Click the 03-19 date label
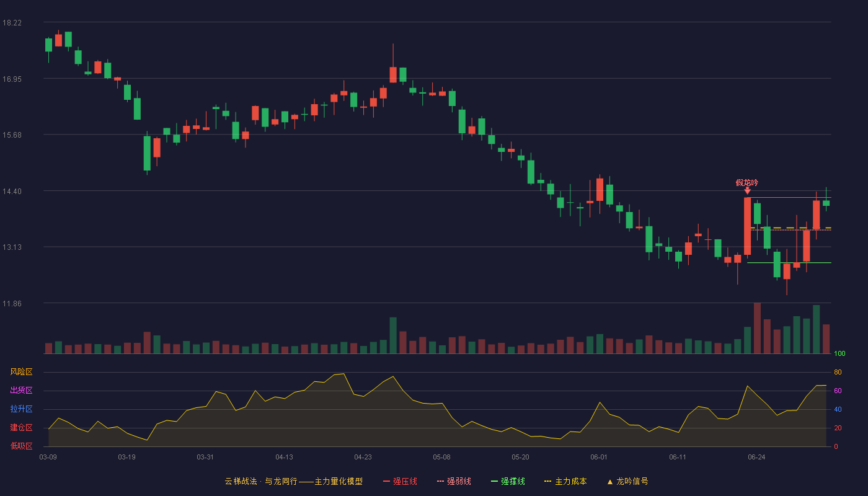 [126, 457]
